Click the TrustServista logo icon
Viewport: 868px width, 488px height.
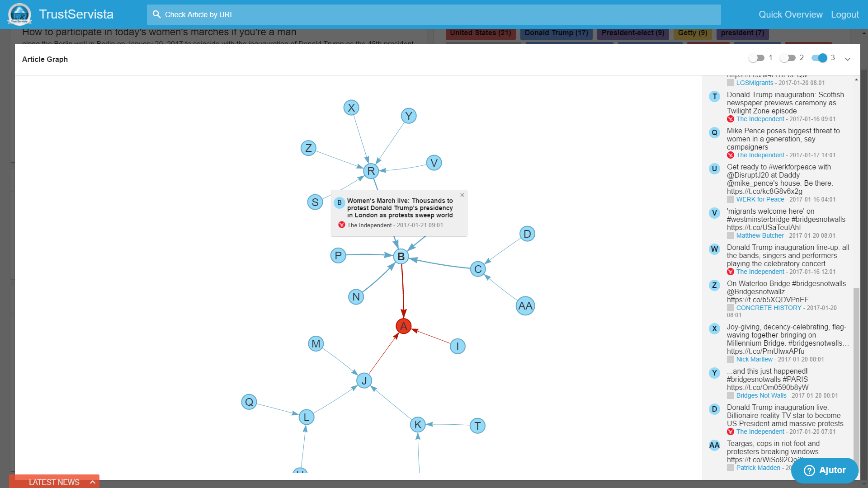click(19, 14)
